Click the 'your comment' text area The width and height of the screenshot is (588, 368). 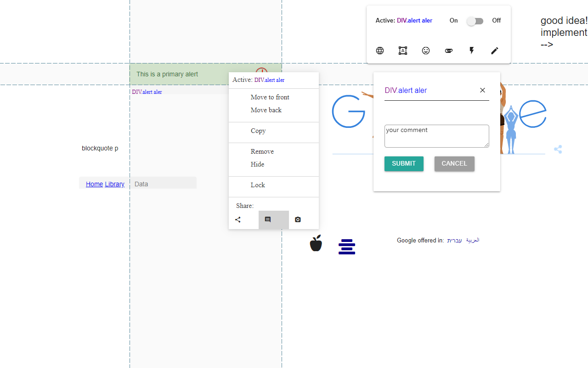(x=436, y=136)
